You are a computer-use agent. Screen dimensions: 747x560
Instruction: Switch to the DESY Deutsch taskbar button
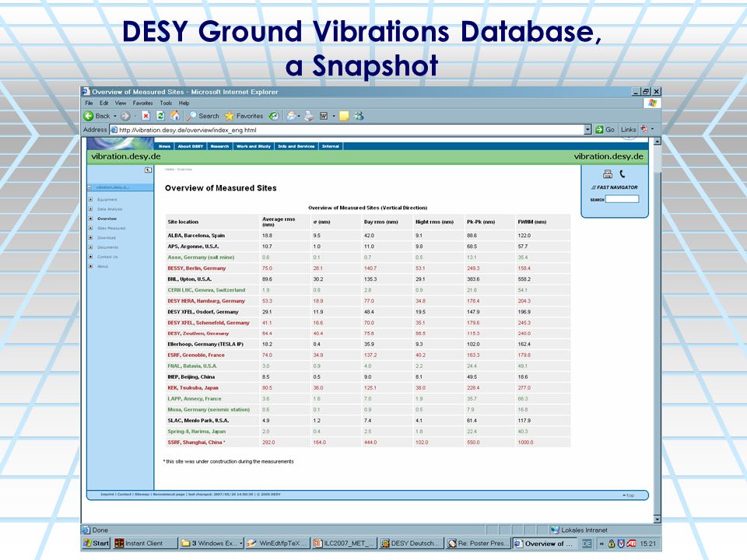[412, 543]
